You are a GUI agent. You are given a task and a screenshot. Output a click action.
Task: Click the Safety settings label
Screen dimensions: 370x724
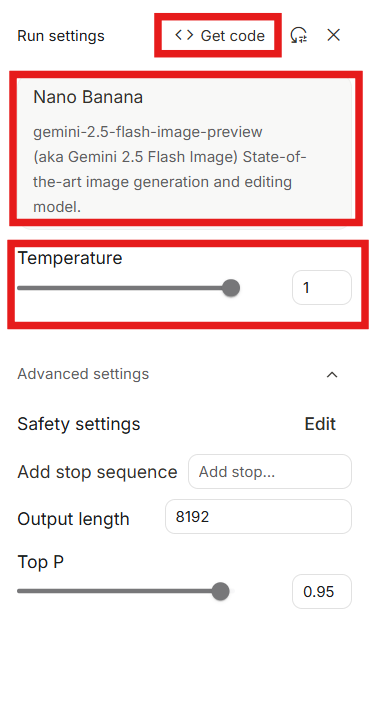[x=79, y=424]
